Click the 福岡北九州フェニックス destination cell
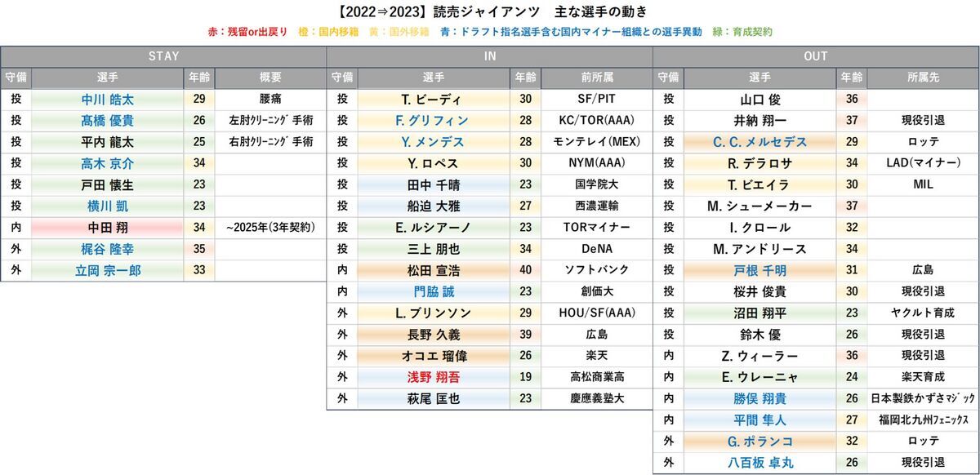This screenshot has height=475, width=980. tap(923, 420)
